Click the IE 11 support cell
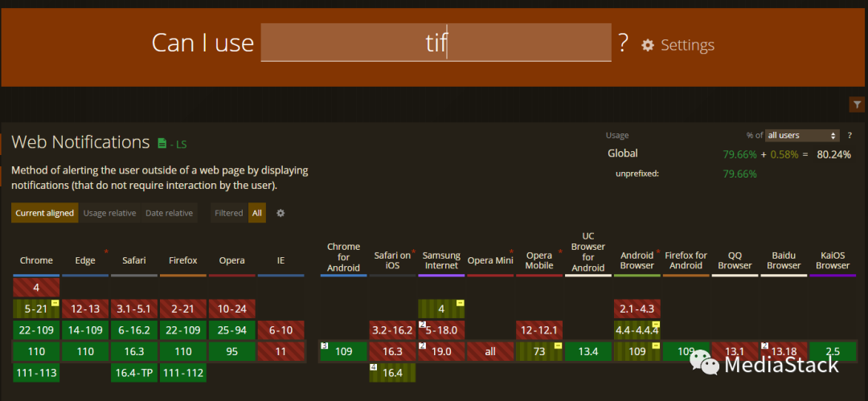Screen dimensions: 868x401 pyautogui.click(x=280, y=351)
